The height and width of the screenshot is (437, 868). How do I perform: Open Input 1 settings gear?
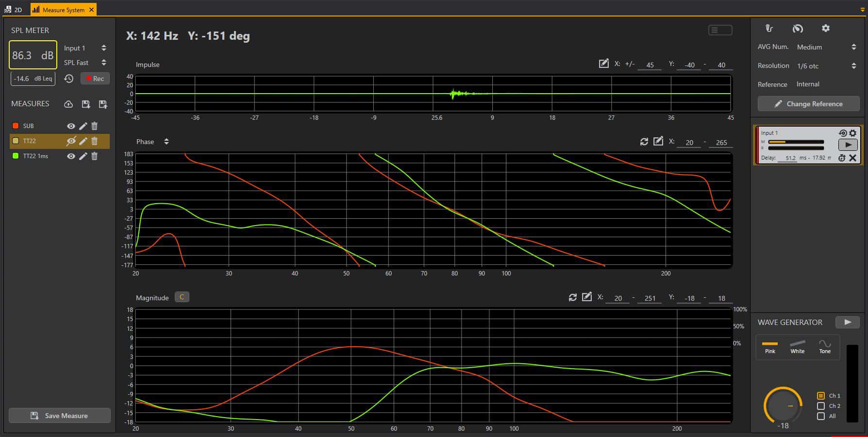[x=853, y=133]
